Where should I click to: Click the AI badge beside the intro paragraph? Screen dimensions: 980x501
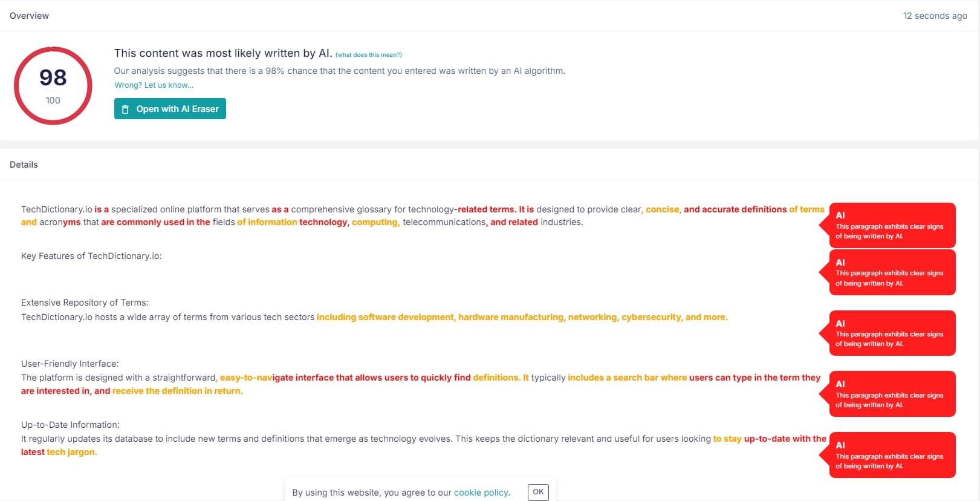click(892, 225)
